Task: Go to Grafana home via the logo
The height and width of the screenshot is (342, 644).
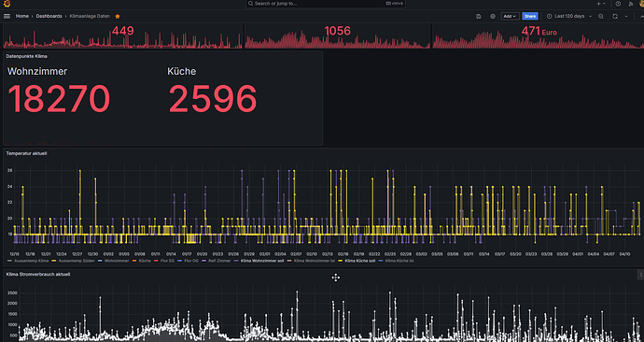Action: pyautogui.click(x=7, y=4)
